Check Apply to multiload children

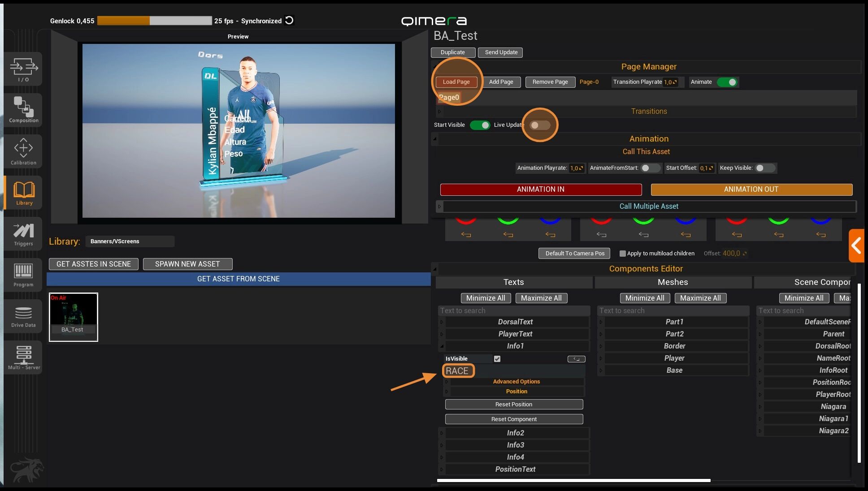622,254
